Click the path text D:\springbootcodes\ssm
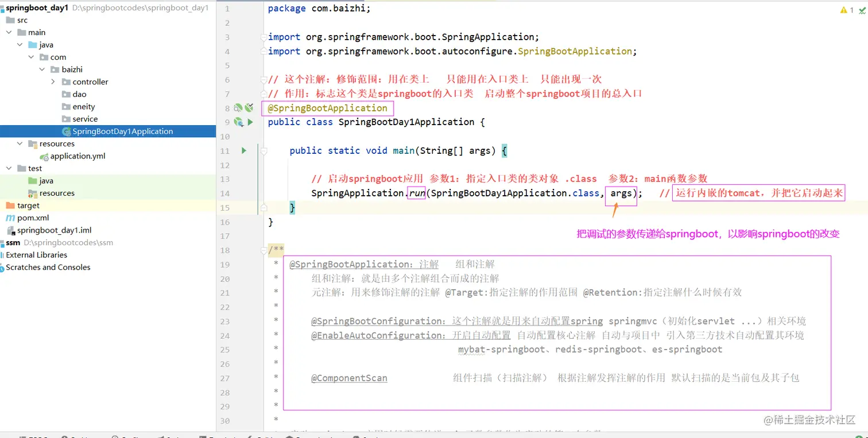Viewport: 868px width, 438px height. pos(68,243)
